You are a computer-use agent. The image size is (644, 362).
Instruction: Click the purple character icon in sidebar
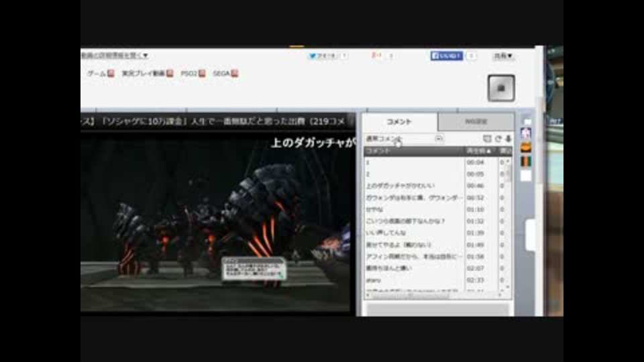pyautogui.click(x=526, y=133)
